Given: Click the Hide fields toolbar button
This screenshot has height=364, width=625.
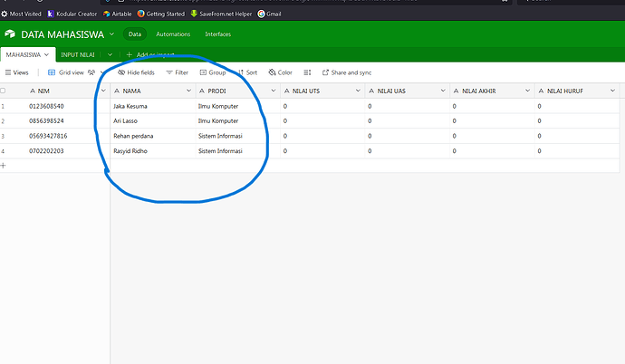Looking at the screenshot, I should click(x=137, y=72).
